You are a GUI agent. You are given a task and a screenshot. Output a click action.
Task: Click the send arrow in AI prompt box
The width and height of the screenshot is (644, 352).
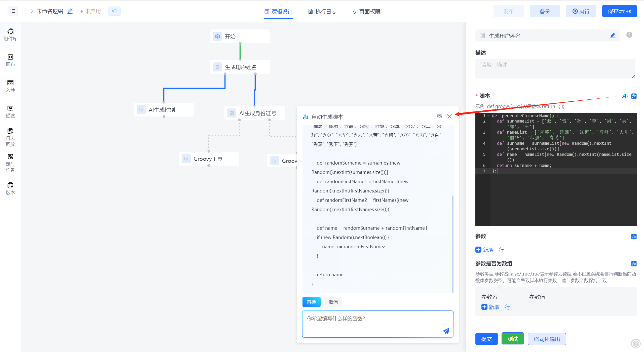point(446,331)
